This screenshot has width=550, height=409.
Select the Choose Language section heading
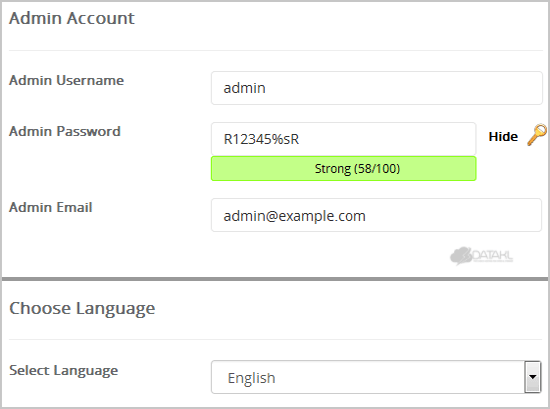coord(82,309)
